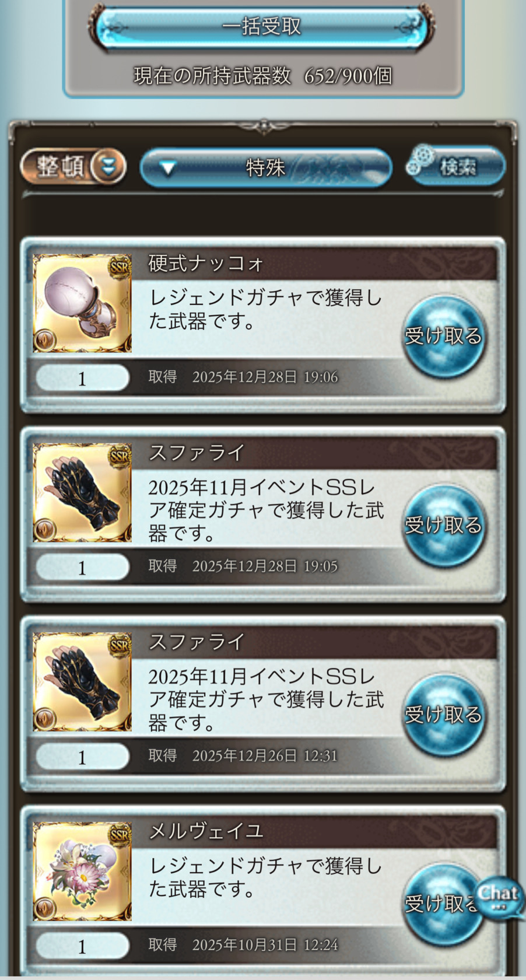Screen dimensions: 526x980
Task: Tap the second スファライ glove icon
Action: pyautogui.click(x=82, y=682)
